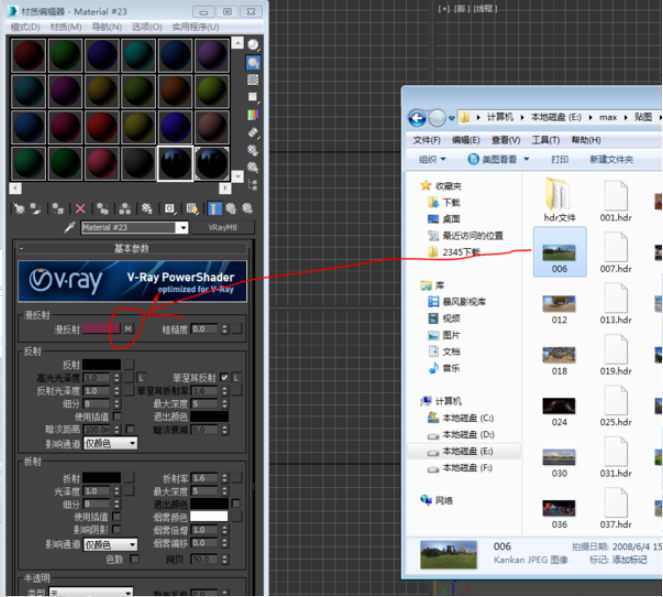Click go forward to sibling icon
Screen dimensions: 663x597
247,208
